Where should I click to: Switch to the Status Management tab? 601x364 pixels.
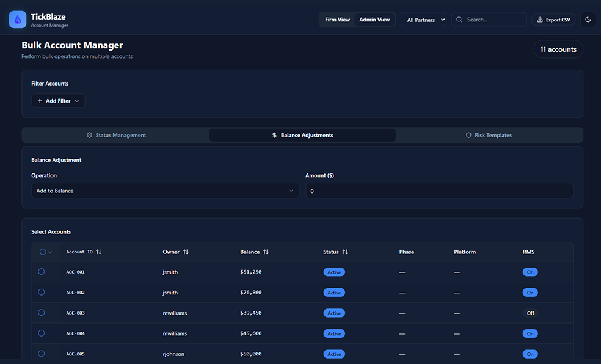(116, 135)
